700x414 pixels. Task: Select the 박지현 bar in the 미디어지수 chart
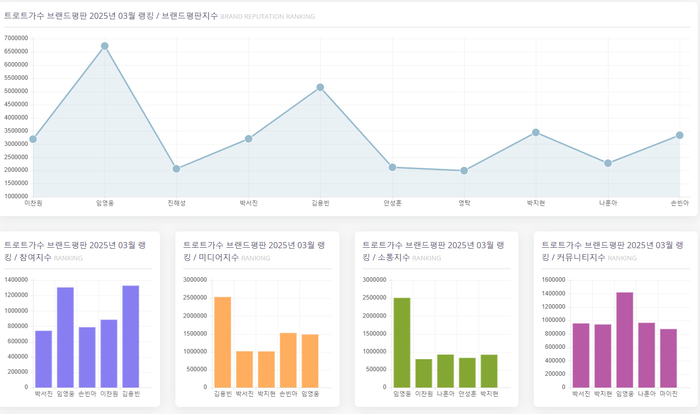coord(267,369)
